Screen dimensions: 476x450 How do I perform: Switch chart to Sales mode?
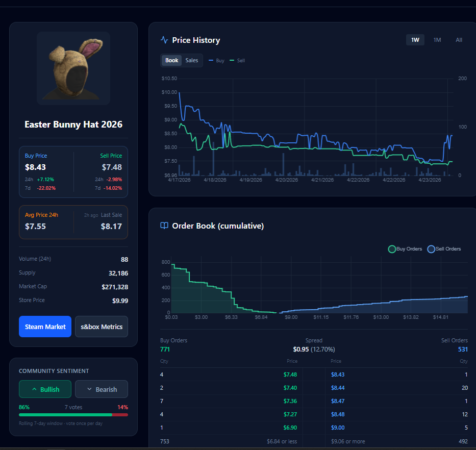tap(191, 60)
